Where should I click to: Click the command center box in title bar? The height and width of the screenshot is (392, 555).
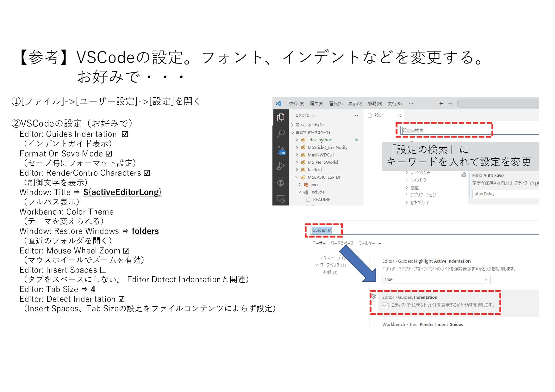pos(498,103)
